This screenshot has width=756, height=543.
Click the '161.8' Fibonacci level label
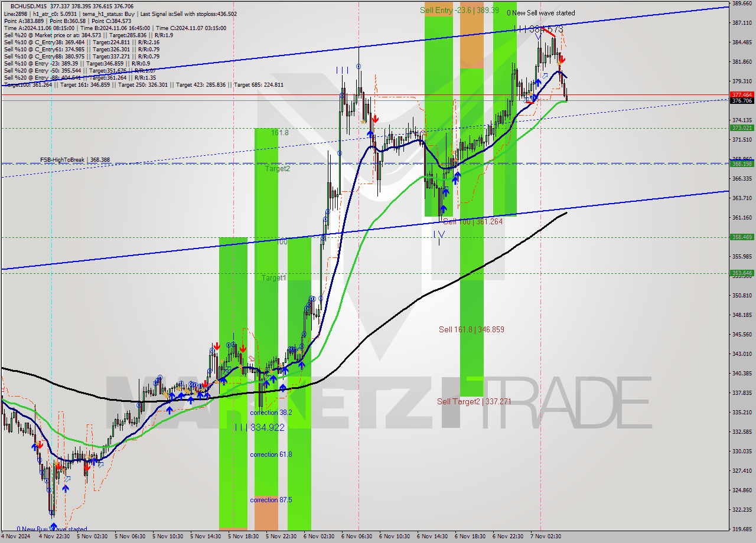click(280, 133)
